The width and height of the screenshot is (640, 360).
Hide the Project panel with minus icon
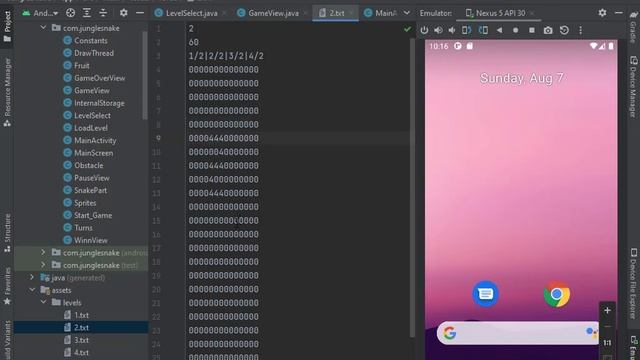point(140,13)
